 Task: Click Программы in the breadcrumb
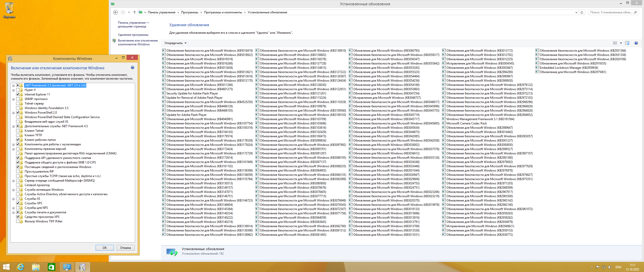(189, 12)
